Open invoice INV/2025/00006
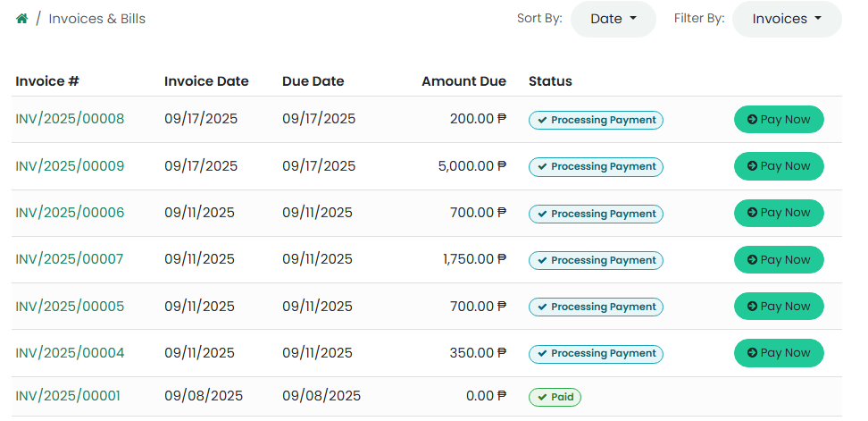The image size is (868, 421). click(x=70, y=213)
